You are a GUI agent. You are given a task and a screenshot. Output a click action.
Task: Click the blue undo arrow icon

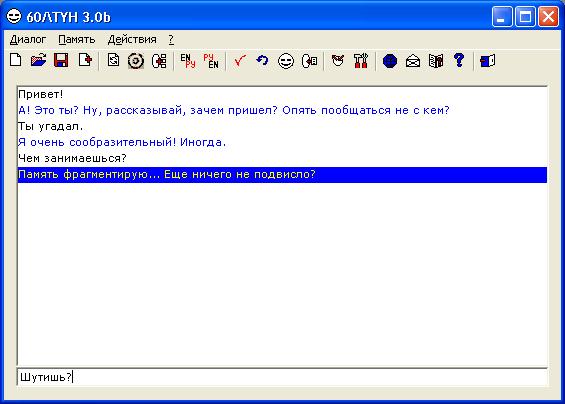(x=263, y=61)
